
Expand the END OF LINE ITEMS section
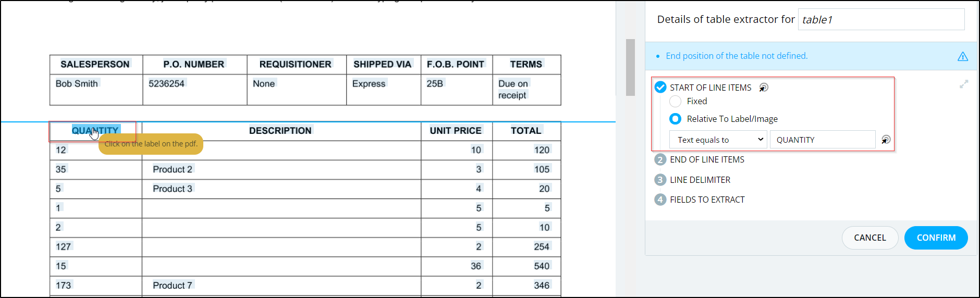[707, 159]
